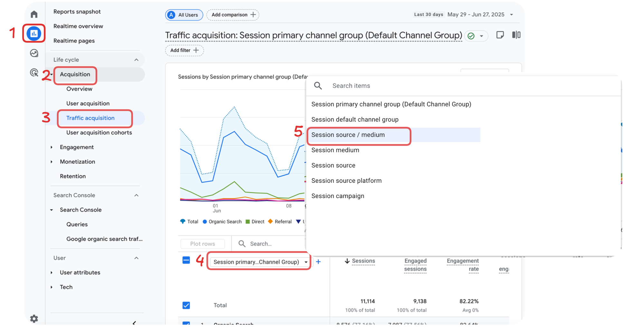Open Realtime overview
The width and height of the screenshot is (644, 331).
[x=78, y=26]
